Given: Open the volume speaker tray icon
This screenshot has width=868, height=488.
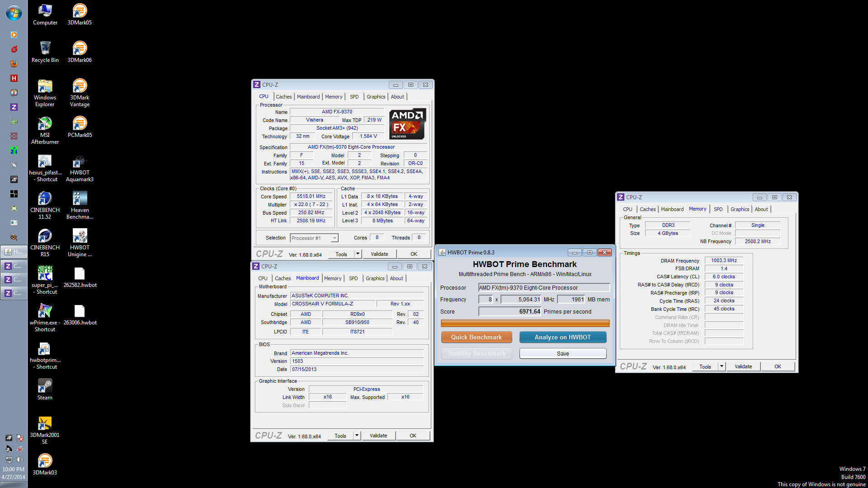Looking at the screenshot, I should [19, 459].
